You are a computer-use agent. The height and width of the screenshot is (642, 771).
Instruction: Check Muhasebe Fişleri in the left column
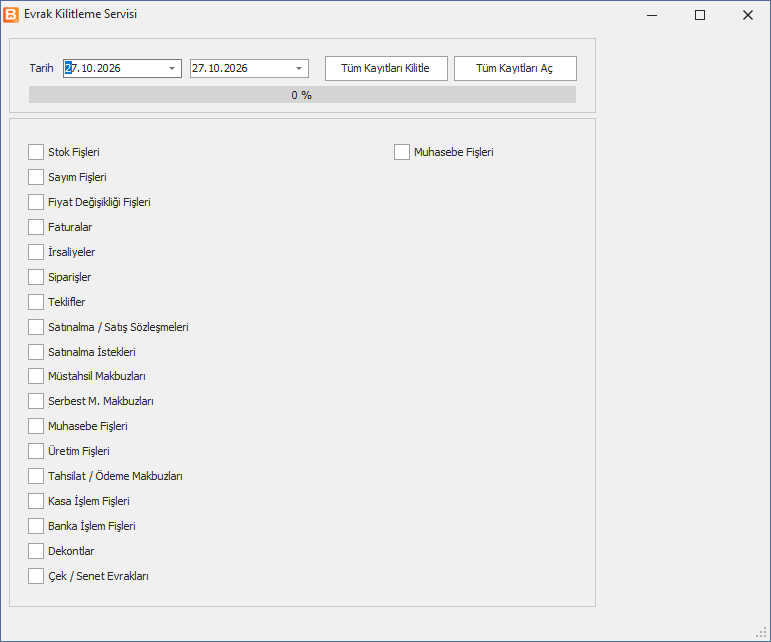point(36,426)
